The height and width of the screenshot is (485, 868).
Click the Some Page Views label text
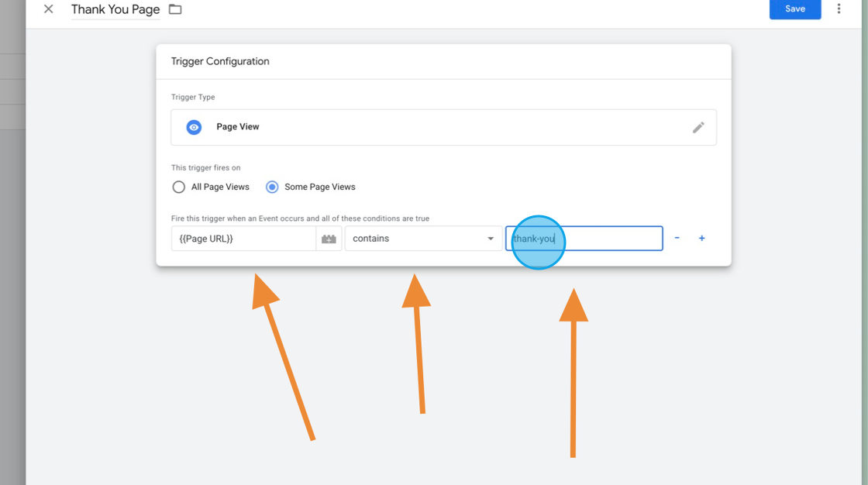(320, 187)
